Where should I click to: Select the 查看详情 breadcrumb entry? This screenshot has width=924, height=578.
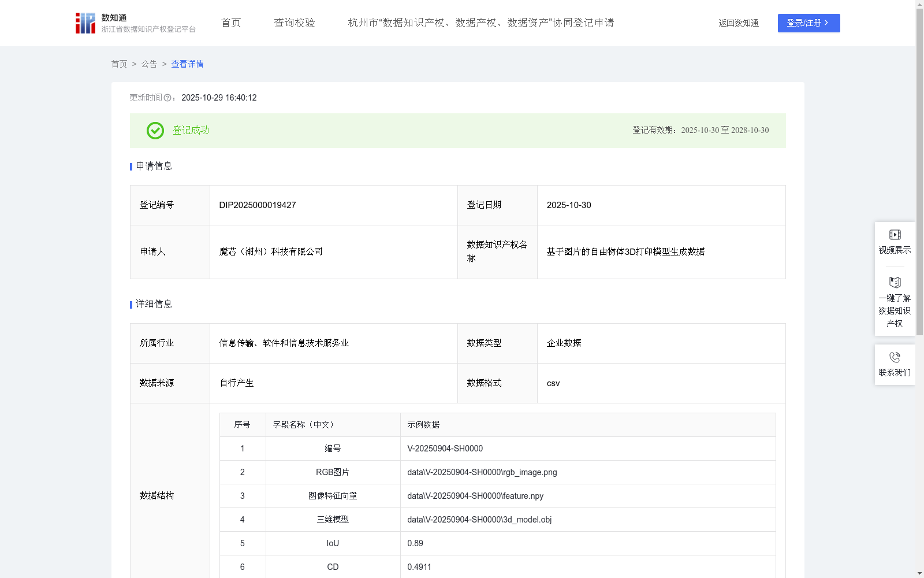(187, 64)
